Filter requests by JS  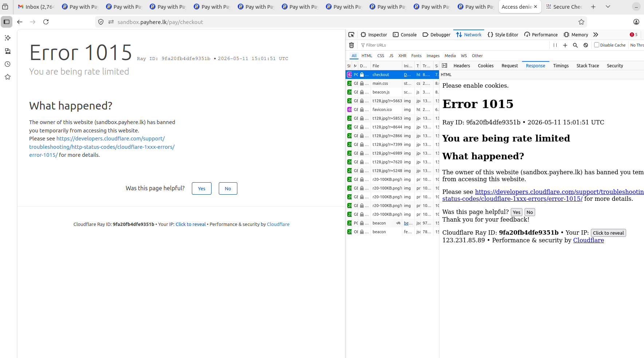click(x=391, y=56)
